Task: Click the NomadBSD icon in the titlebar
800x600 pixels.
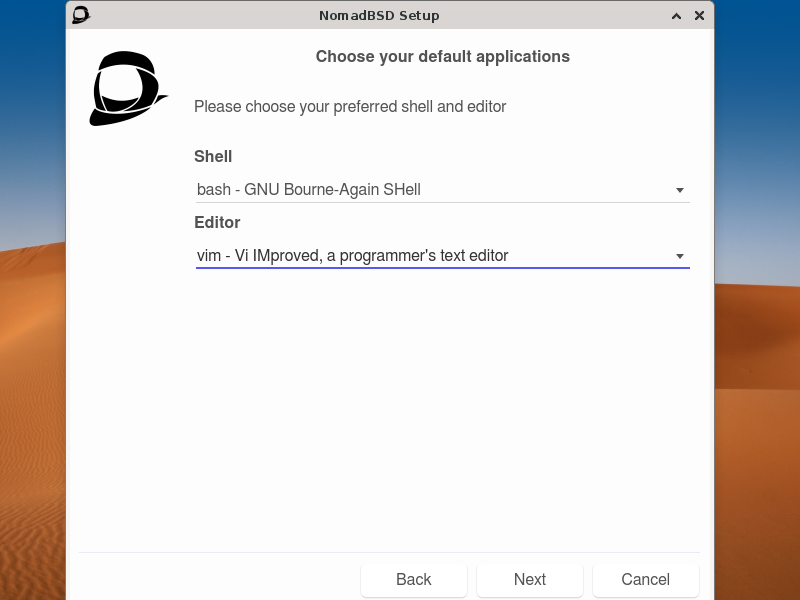Action: click(80, 15)
